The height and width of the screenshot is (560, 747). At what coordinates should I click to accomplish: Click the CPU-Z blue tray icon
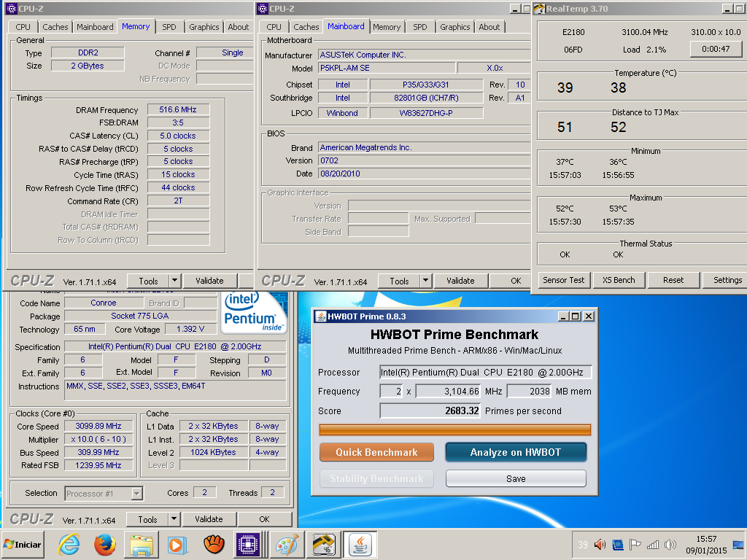617,544
